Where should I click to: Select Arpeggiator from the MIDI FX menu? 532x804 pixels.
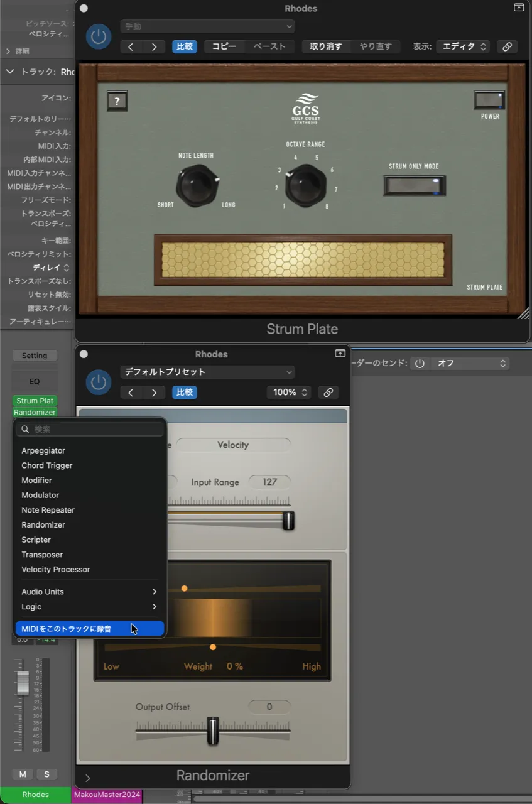coord(43,450)
